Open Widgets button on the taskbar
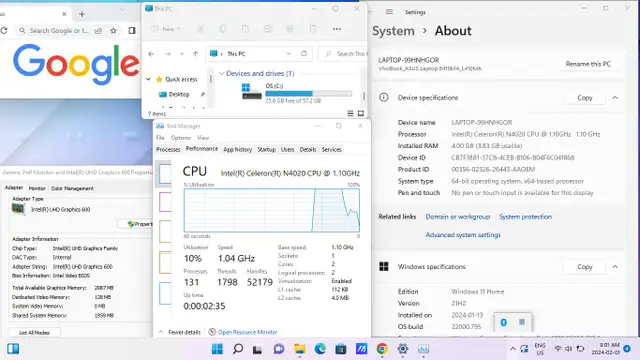Viewport: 640px width, 360px height. (x=13, y=349)
